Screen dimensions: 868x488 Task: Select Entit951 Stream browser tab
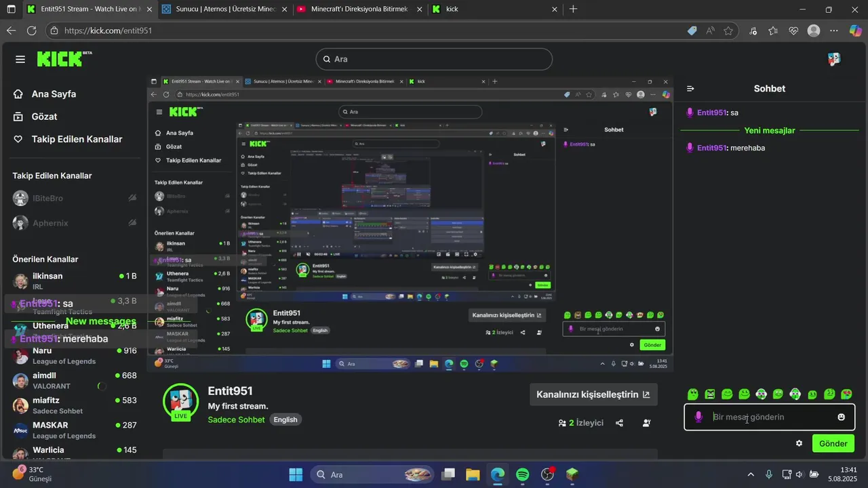pos(88,9)
